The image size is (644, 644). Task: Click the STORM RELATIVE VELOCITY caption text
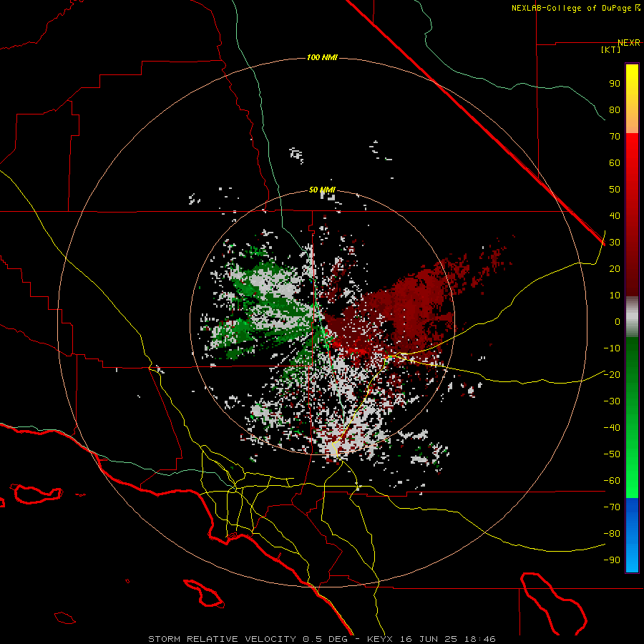222,639
